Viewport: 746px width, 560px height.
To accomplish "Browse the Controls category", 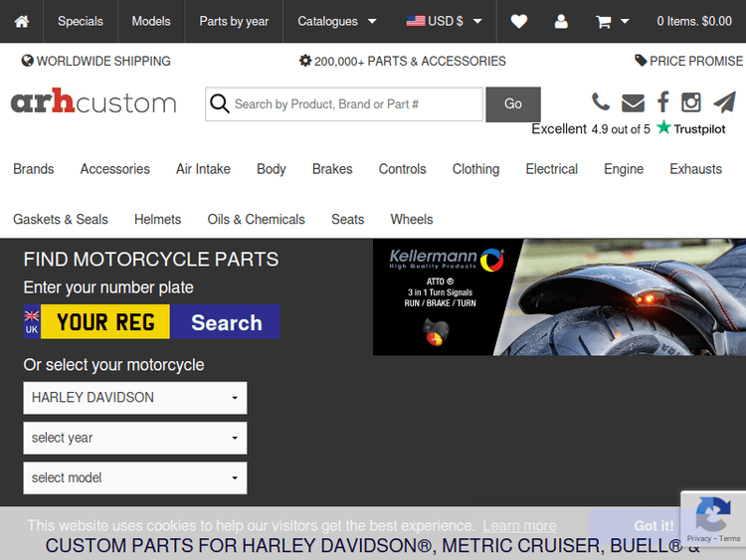I will [x=402, y=169].
